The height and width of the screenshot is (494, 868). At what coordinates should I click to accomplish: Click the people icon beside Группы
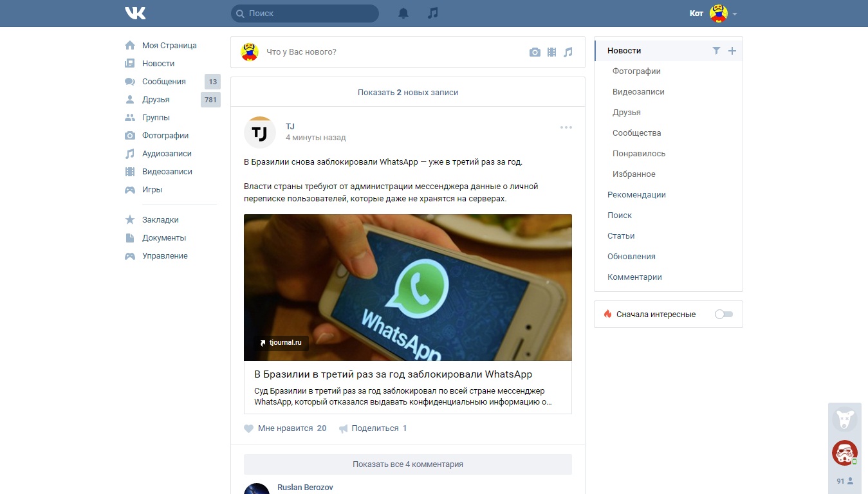[130, 118]
